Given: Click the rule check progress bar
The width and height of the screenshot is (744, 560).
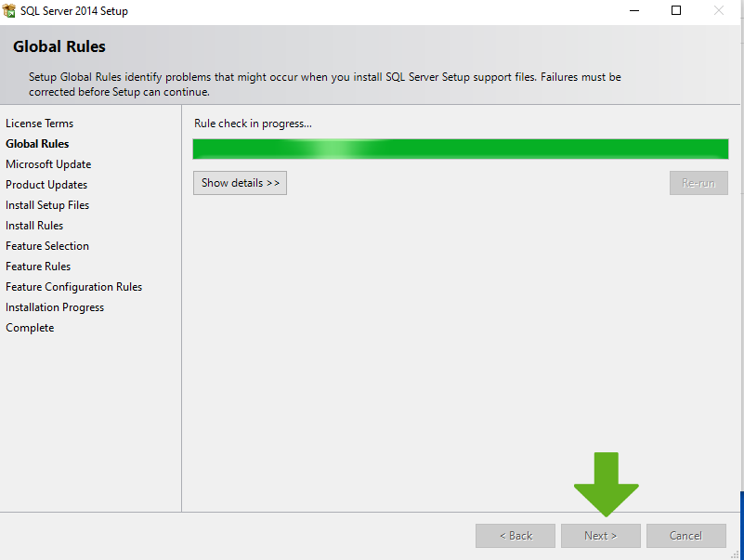Looking at the screenshot, I should (460, 150).
